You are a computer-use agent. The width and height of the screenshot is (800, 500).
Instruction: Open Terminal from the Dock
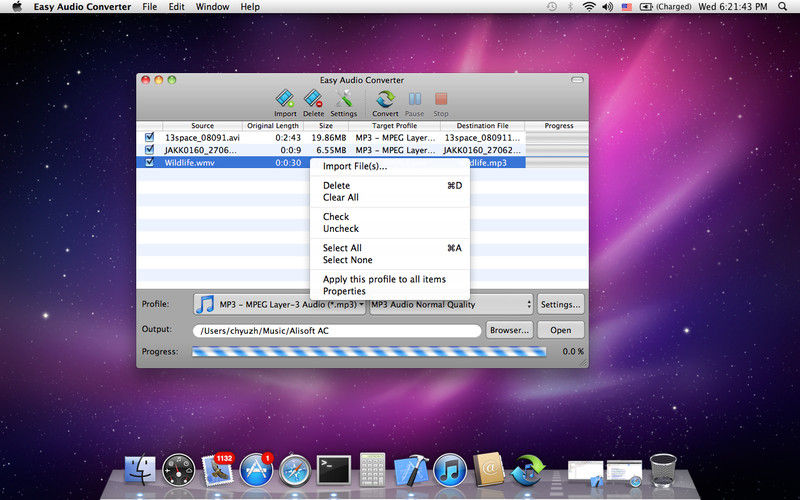pyautogui.click(x=334, y=470)
